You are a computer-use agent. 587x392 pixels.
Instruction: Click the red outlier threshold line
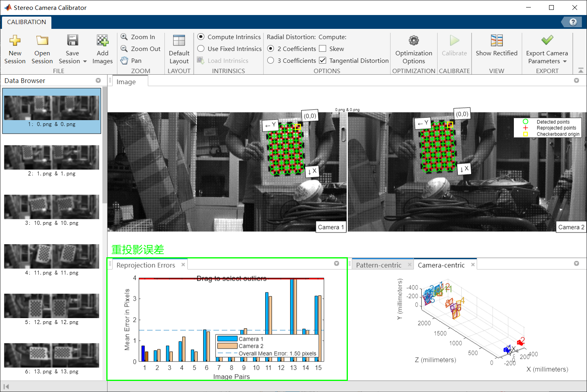pos(231,279)
